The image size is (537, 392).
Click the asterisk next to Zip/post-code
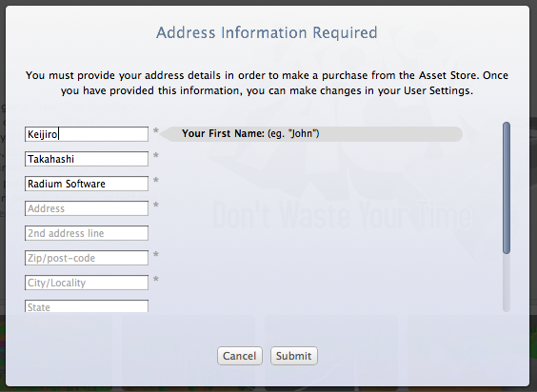156,255
